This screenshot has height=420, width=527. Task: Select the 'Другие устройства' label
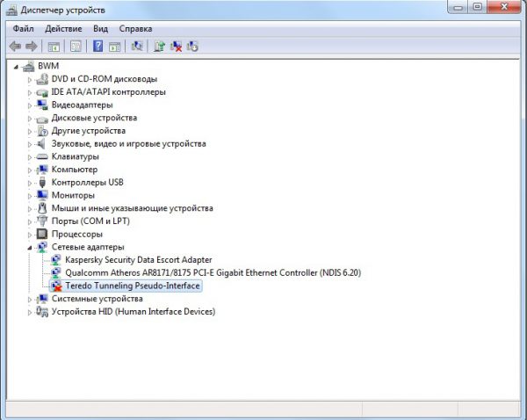pos(89,131)
